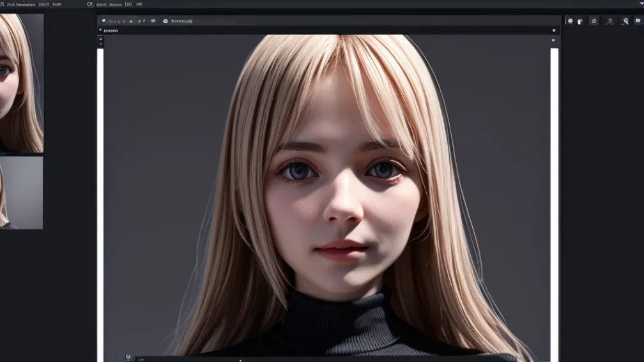644x362 pixels.
Task: Open the first text menu beside the app logo
Action: pyautogui.click(x=21, y=4)
